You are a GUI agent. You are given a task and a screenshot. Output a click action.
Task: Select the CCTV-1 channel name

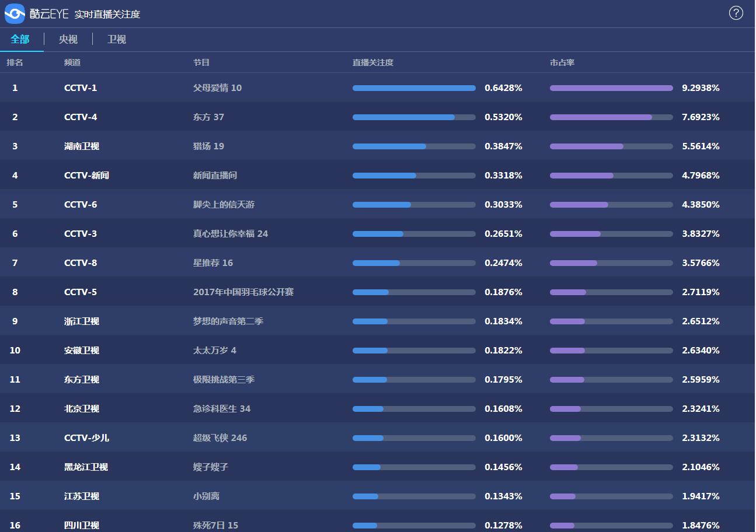tap(81, 88)
